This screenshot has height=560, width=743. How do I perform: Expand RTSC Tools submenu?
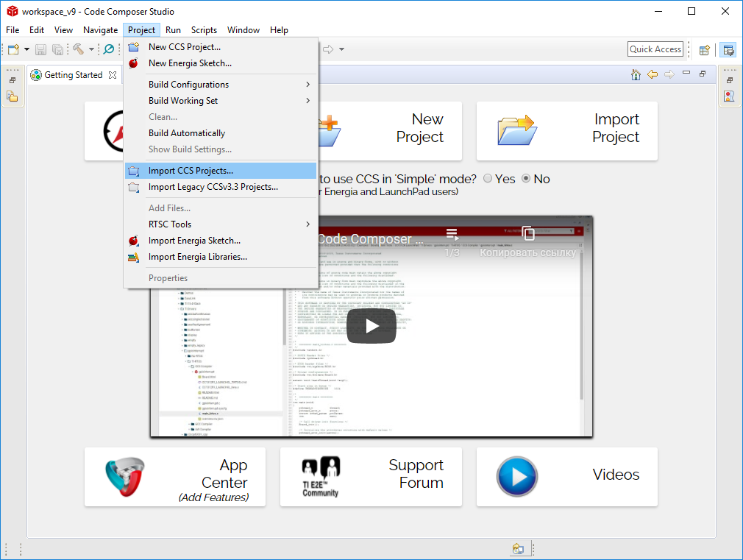click(221, 224)
